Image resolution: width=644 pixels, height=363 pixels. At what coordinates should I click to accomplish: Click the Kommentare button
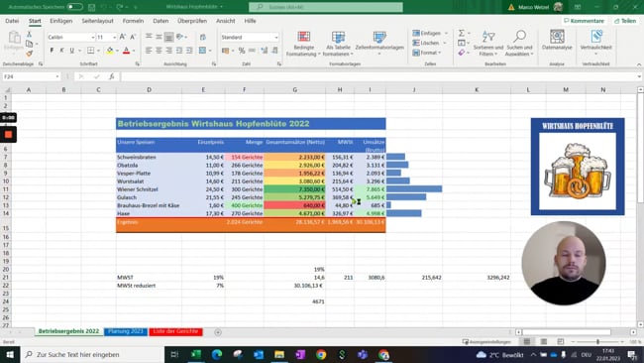coord(584,21)
